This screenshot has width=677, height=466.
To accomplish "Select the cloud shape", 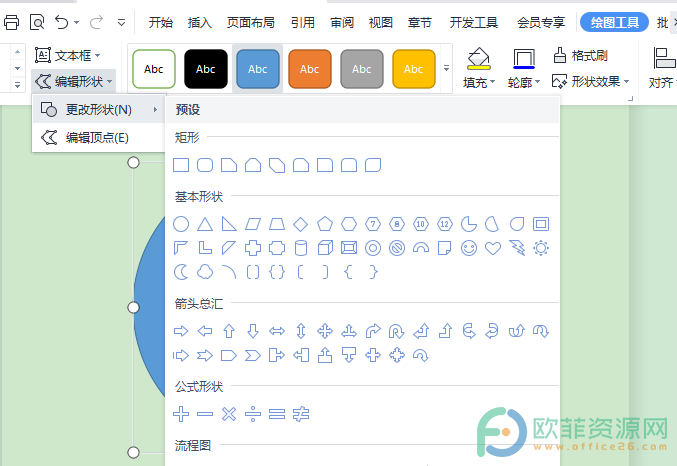I will tap(205, 272).
